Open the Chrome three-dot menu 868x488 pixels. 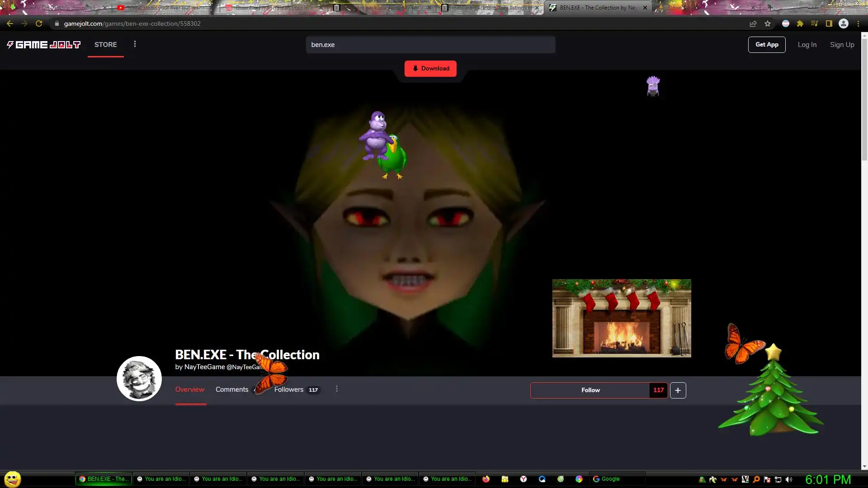coord(858,23)
